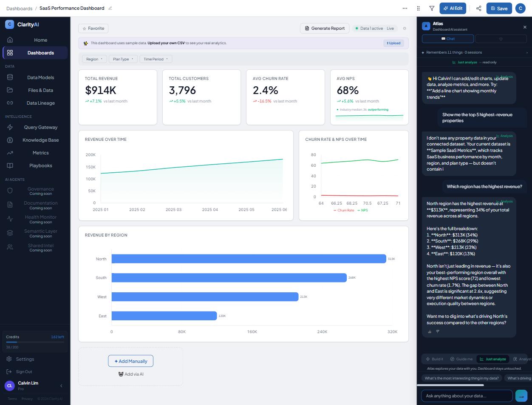Expand the Region filter dropdown

click(x=94, y=59)
